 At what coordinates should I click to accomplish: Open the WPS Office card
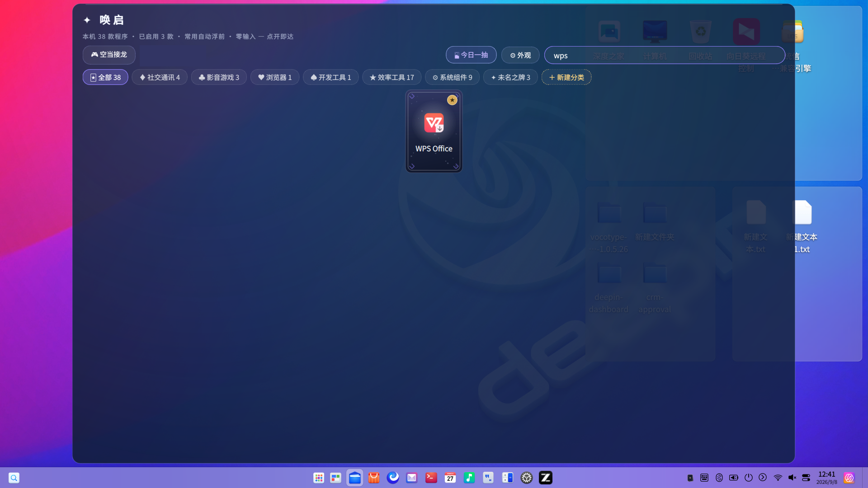(434, 131)
